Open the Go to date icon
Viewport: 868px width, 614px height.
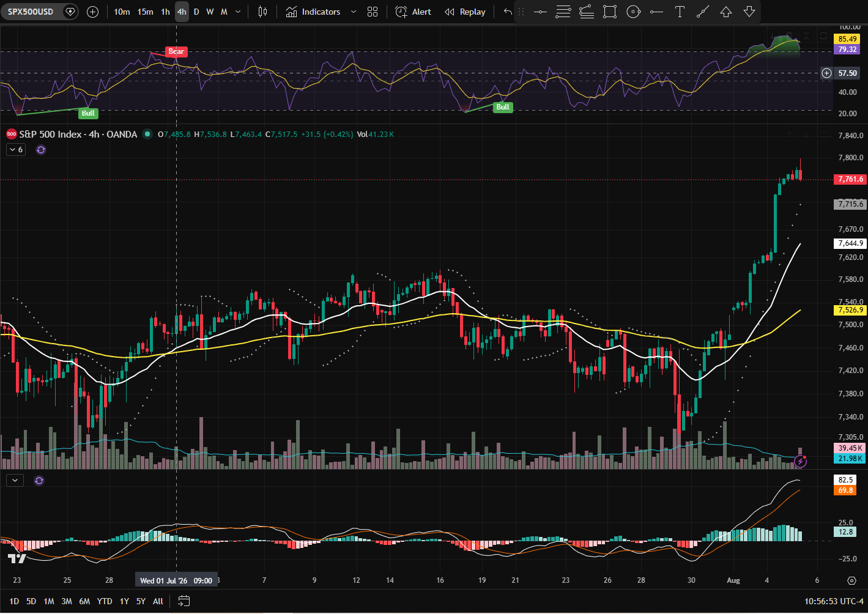(184, 601)
